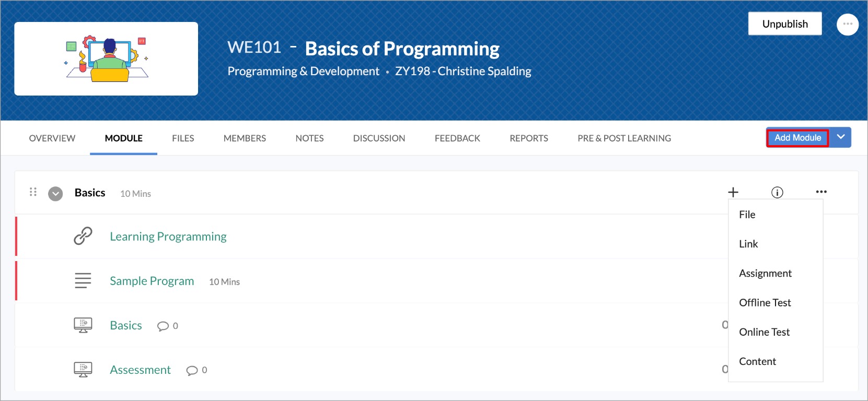Grab the Basics module drag handle
Screen dimensions: 868x401
33,192
